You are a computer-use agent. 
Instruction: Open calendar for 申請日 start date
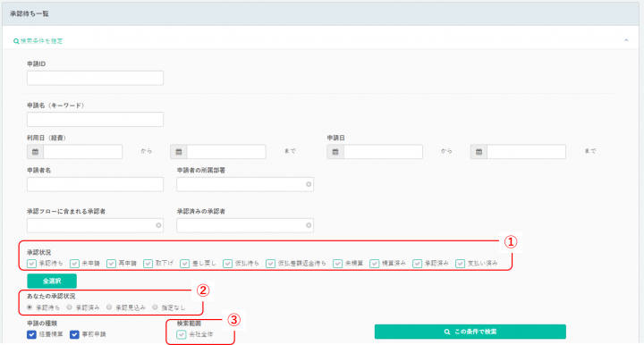pyautogui.click(x=335, y=152)
